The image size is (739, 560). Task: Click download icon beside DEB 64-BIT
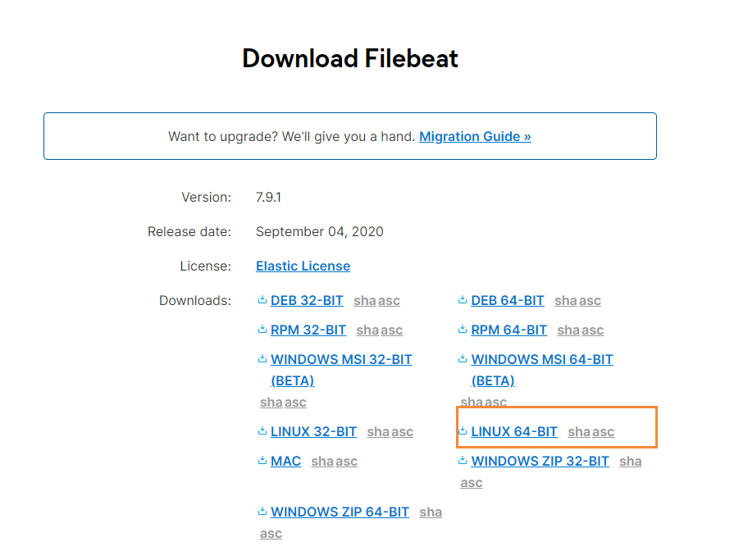pyautogui.click(x=463, y=300)
